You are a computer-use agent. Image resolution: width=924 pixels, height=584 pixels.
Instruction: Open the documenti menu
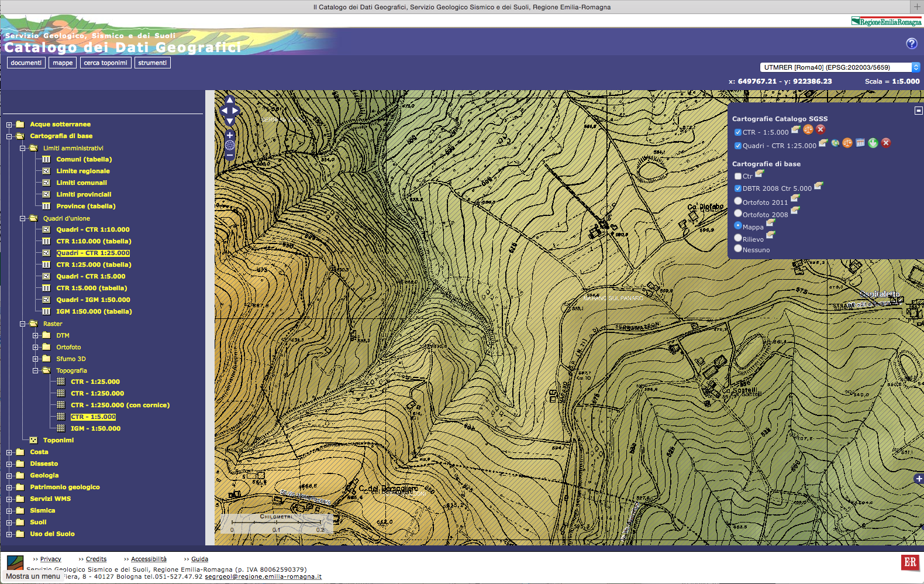(x=26, y=63)
